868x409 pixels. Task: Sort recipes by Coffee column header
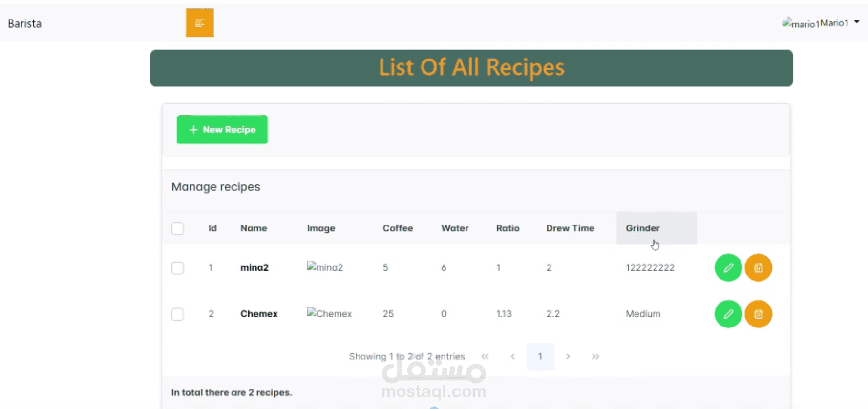click(398, 228)
